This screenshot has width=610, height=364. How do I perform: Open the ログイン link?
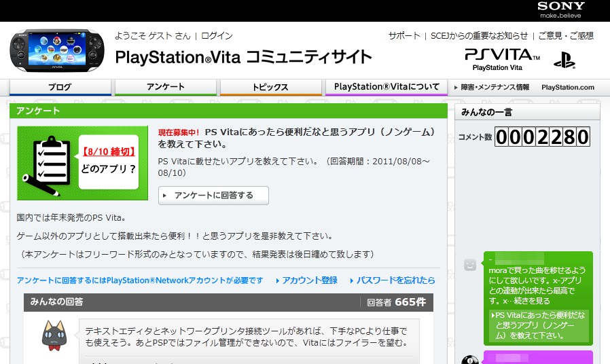point(217,36)
